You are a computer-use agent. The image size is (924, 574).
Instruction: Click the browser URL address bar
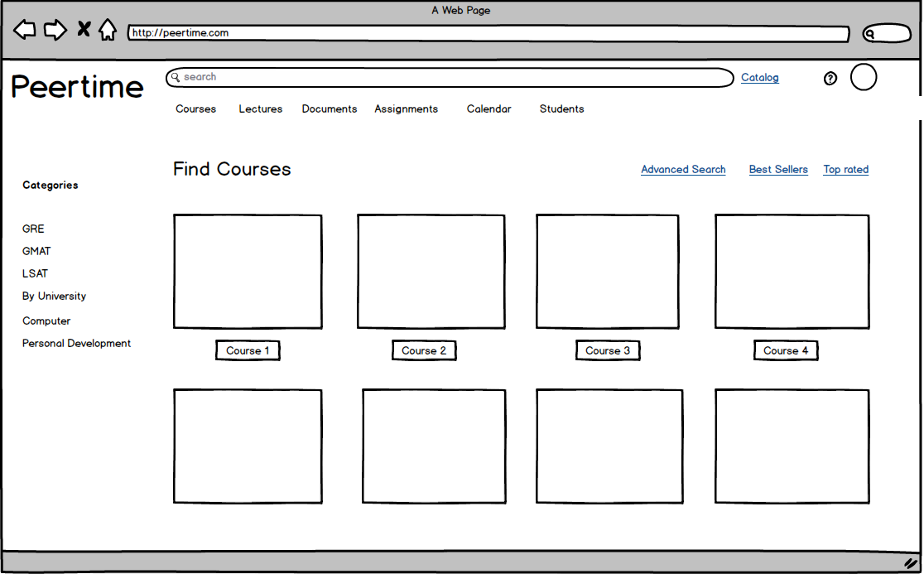click(488, 34)
